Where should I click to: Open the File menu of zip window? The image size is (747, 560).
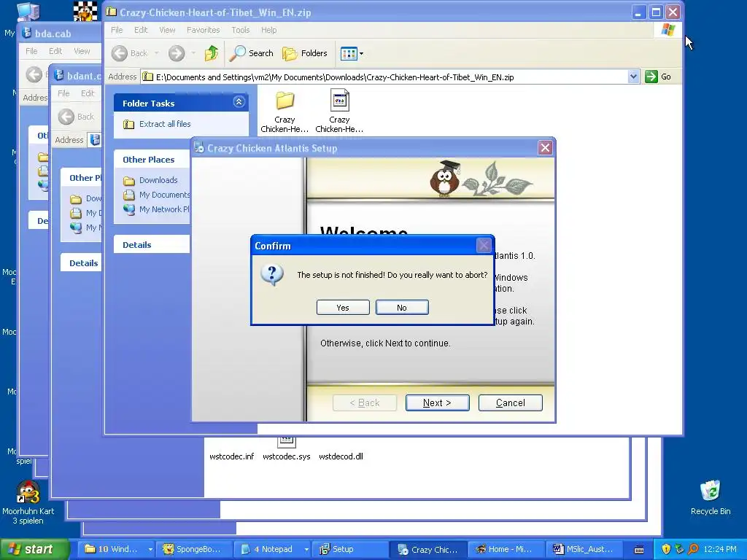pos(117,30)
